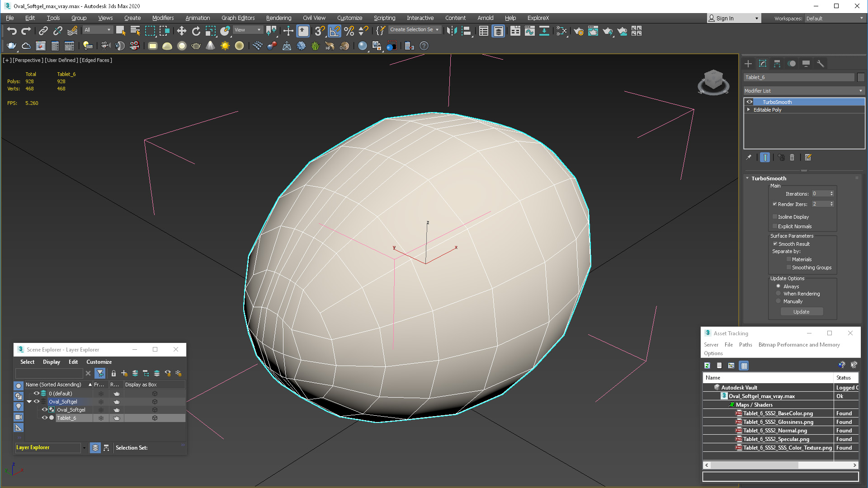Image resolution: width=868 pixels, height=488 pixels.
Task: Open the Workspaces Default dropdown
Action: (835, 19)
